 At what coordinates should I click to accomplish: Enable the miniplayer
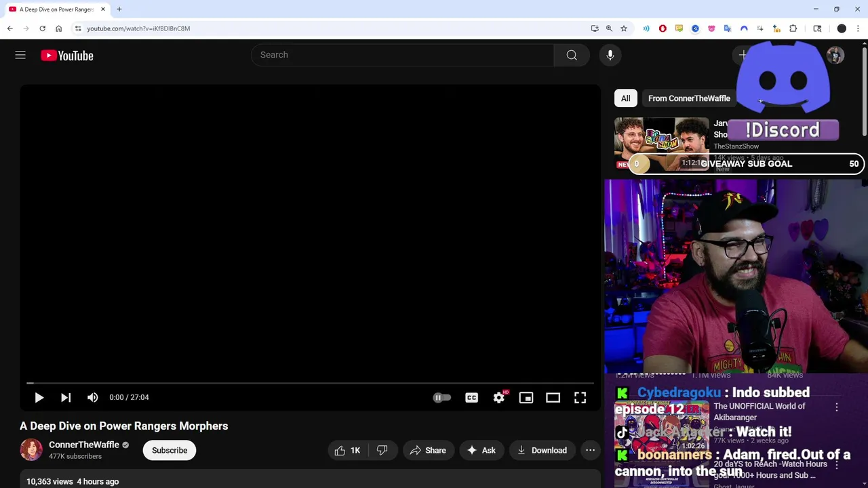526,397
